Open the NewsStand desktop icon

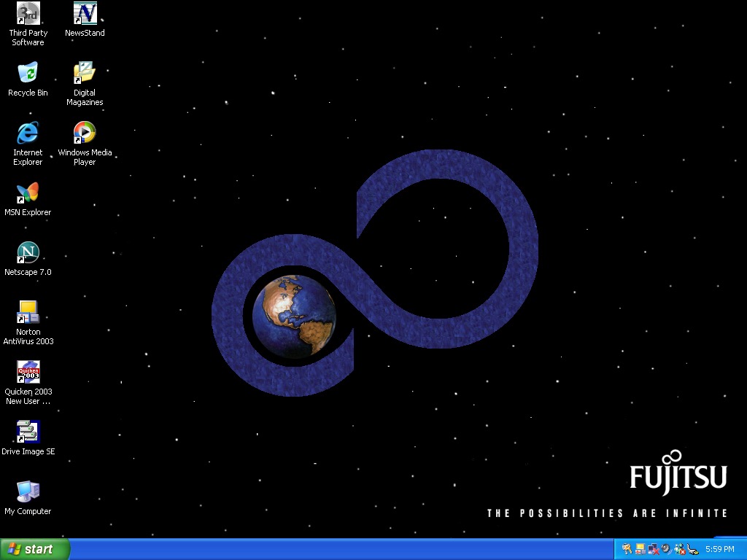85,14
